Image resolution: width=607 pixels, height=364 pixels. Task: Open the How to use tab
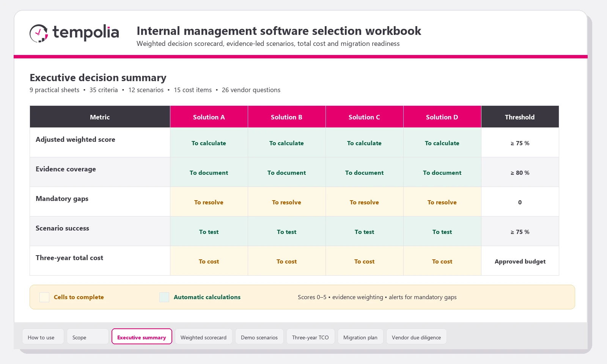pos(43,336)
